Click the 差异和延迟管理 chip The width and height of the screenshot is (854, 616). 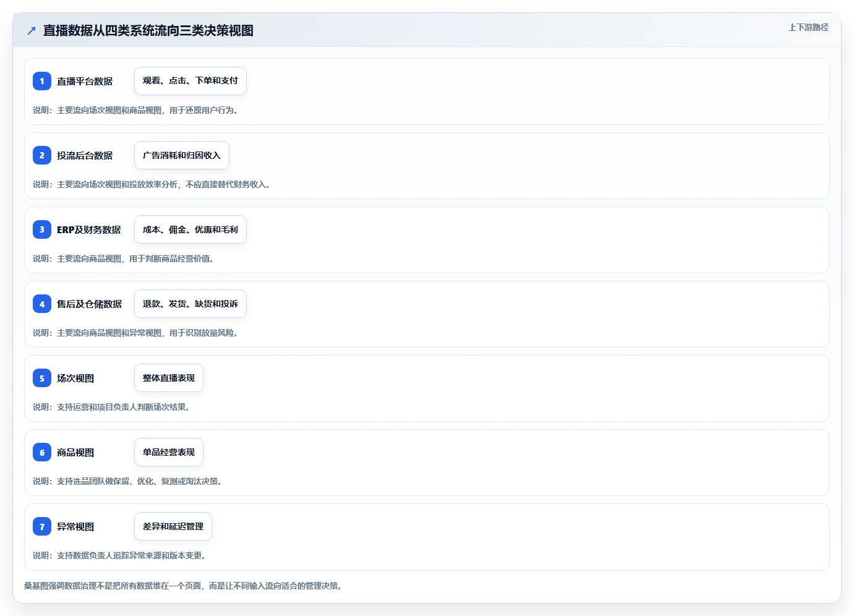(173, 526)
